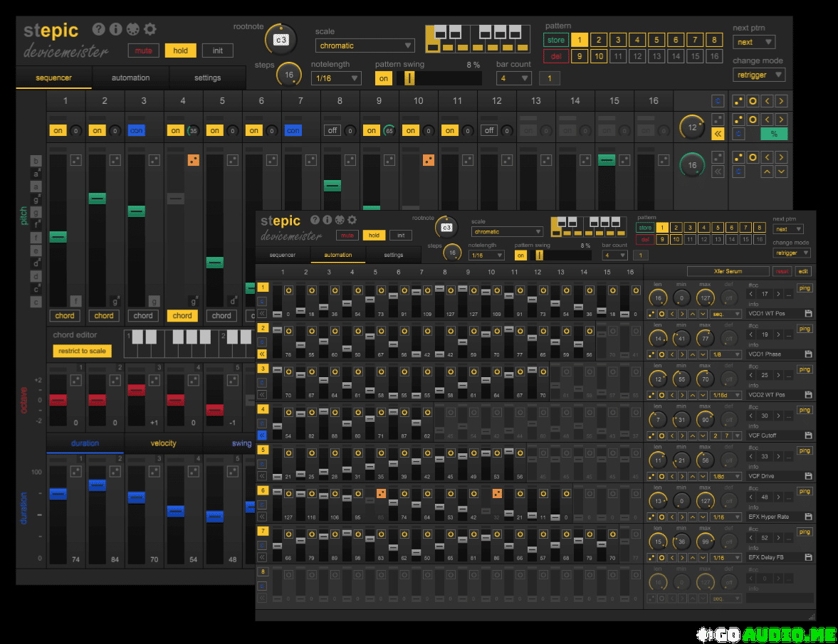
Task: Toggle step 3 blue con button
Action: 136,131
